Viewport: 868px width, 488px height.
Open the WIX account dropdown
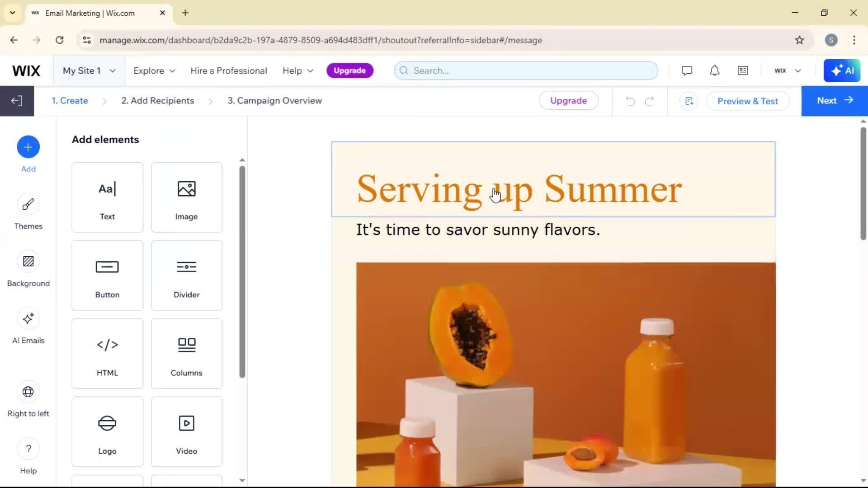[x=788, y=70]
